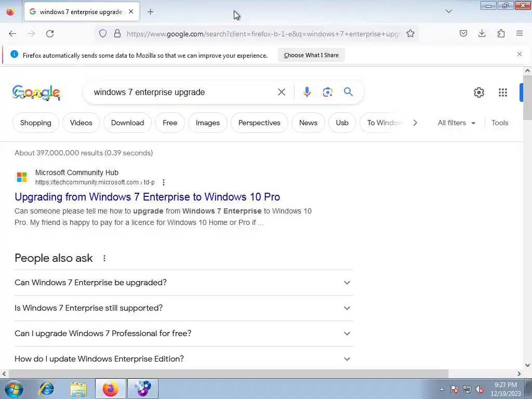Switch to News results
The image size is (532, 399).
[x=308, y=123]
